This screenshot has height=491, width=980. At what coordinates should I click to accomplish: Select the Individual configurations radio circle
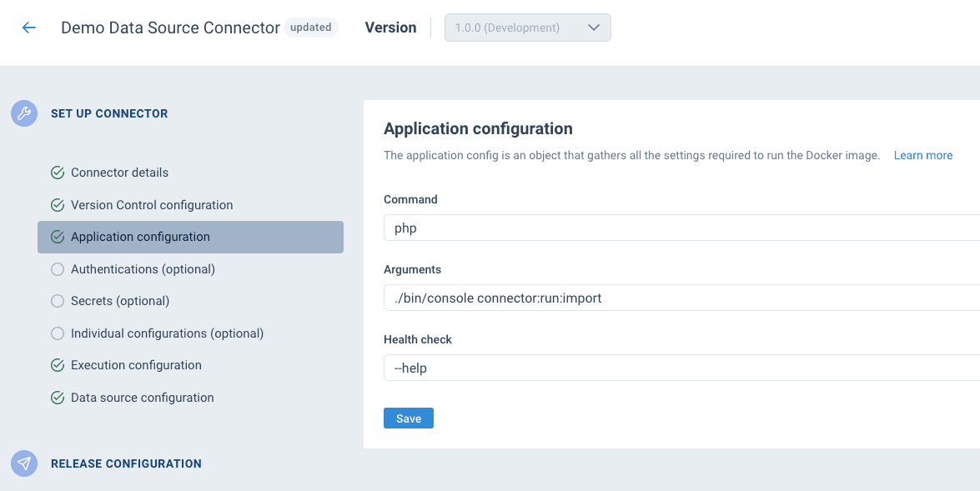[x=57, y=333]
